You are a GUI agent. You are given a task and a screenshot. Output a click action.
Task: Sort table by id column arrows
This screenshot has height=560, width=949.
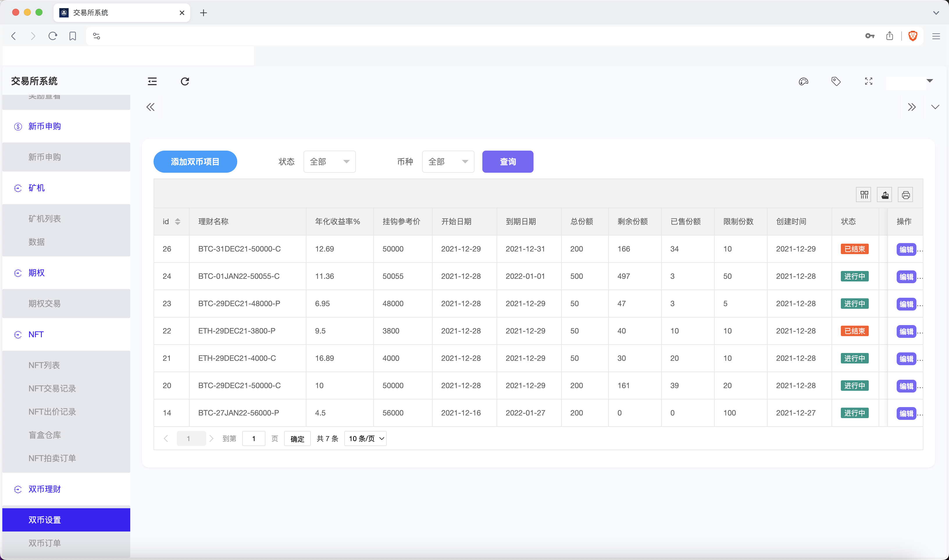[177, 222]
